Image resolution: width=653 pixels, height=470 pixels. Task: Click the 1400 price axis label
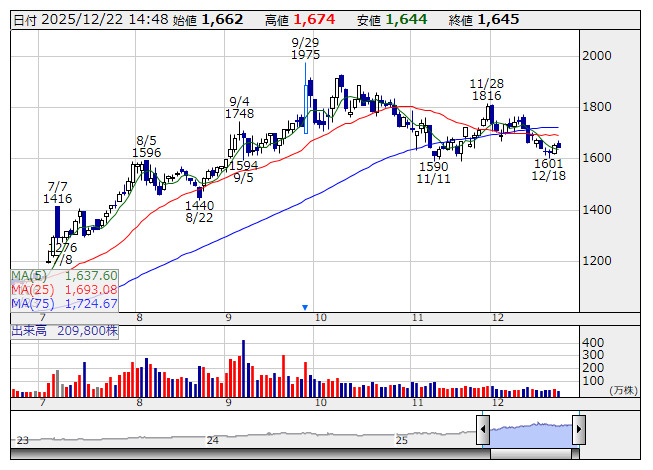[597, 210]
